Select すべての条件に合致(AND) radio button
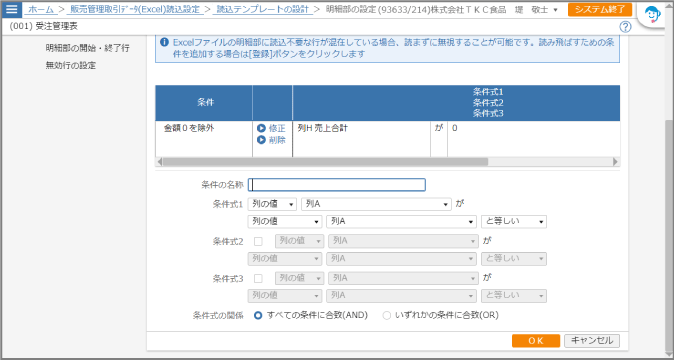Viewport: 674px width, 360px height. point(258,315)
